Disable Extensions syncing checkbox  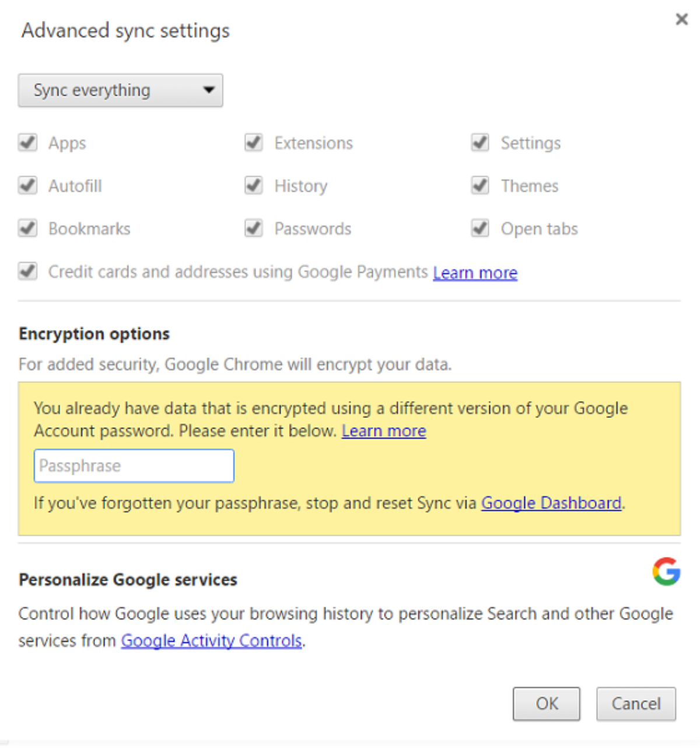(x=254, y=143)
